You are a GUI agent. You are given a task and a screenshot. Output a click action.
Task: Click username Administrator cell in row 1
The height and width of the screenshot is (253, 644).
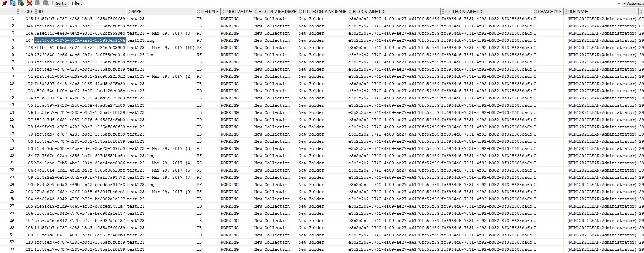click(x=601, y=19)
